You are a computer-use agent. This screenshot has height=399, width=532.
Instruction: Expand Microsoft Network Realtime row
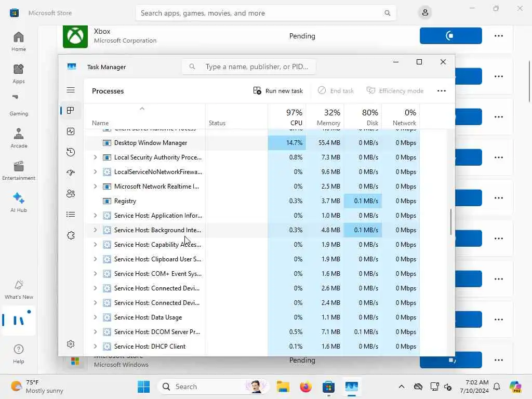click(96, 187)
